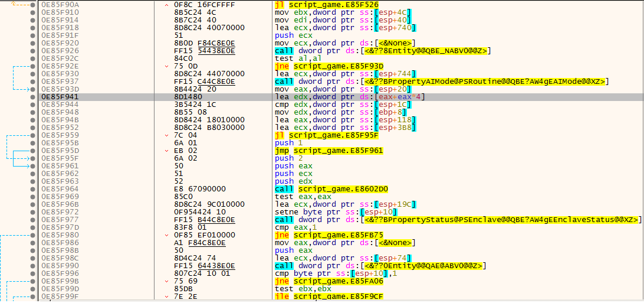Click the down-arrow jump marker on the 0E85F92E row
The image size is (644, 303).
click(x=167, y=66)
